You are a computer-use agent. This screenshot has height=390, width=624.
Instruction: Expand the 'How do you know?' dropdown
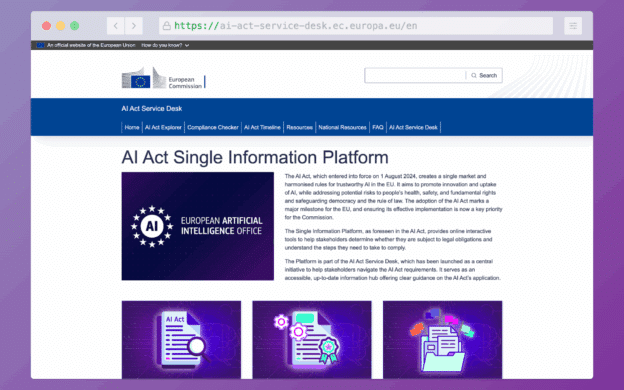(x=165, y=45)
